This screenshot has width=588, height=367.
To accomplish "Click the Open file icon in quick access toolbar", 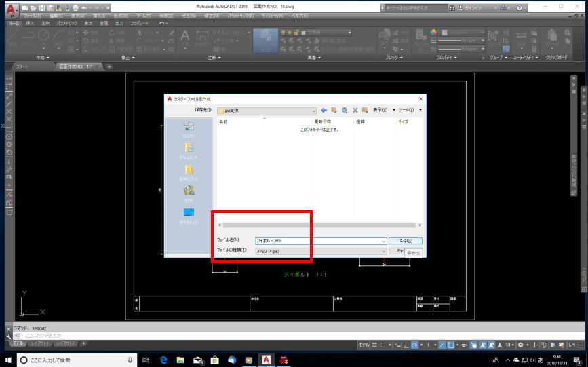I will click(x=33, y=8).
